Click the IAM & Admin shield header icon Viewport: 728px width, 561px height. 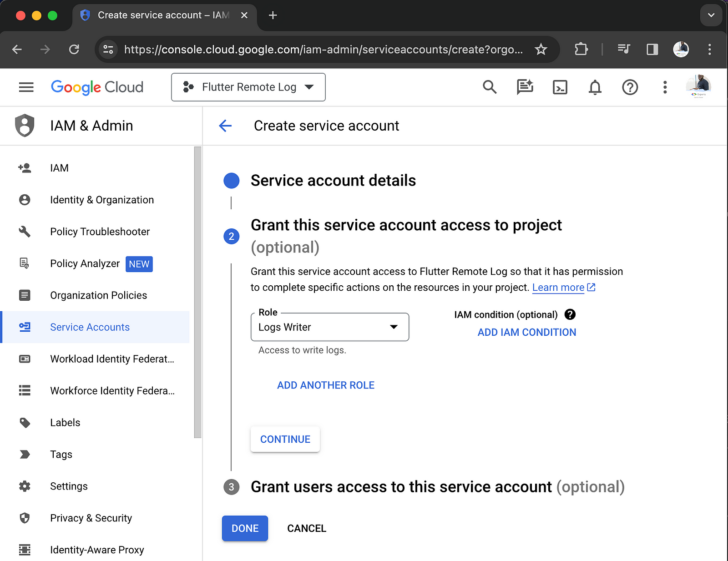(x=25, y=126)
